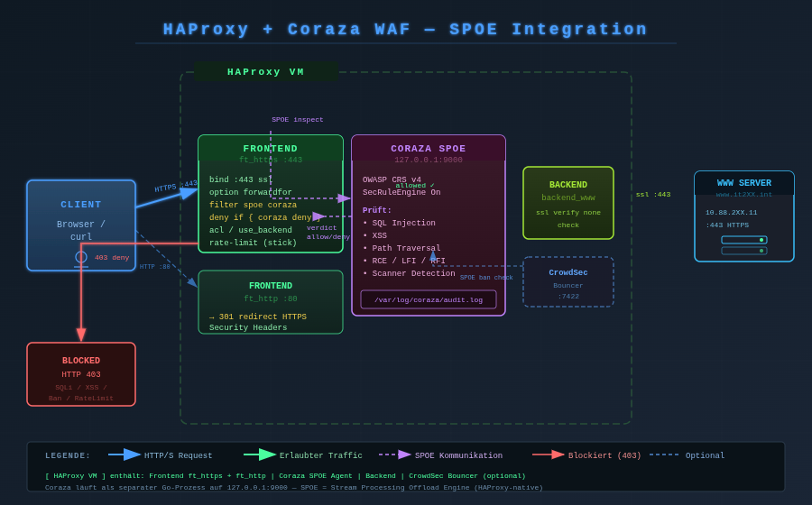812x505 pixels.
Task: Click the rate-limit (stick) line
Action: pos(253,243)
